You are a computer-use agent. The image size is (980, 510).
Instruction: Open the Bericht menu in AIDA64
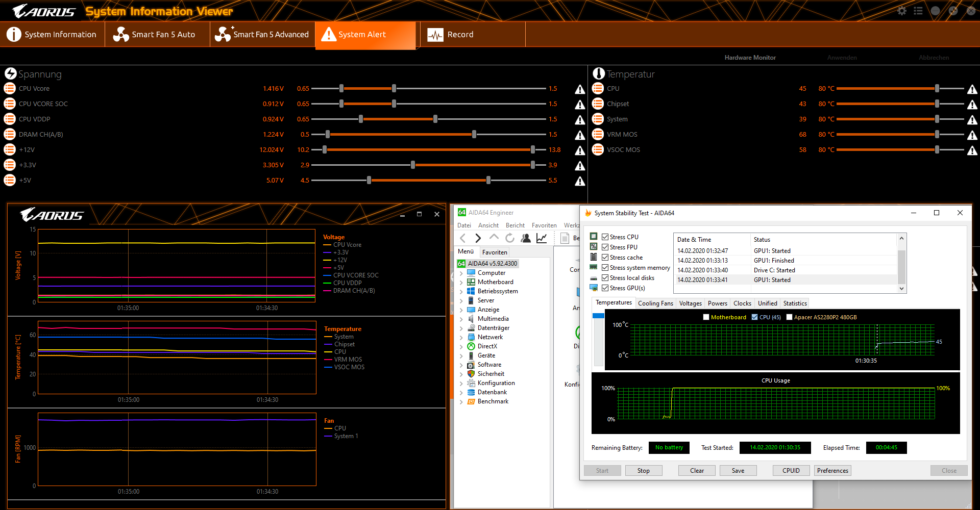tap(515, 225)
